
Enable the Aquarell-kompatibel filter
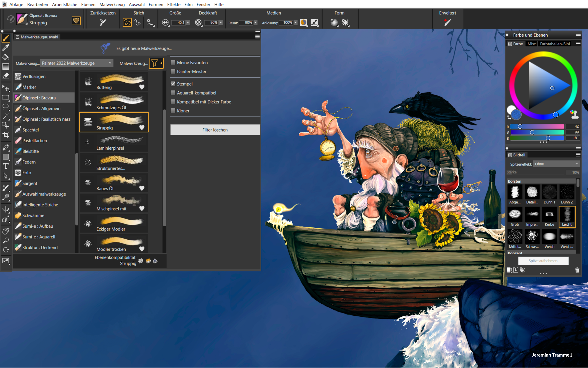coord(173,93)
